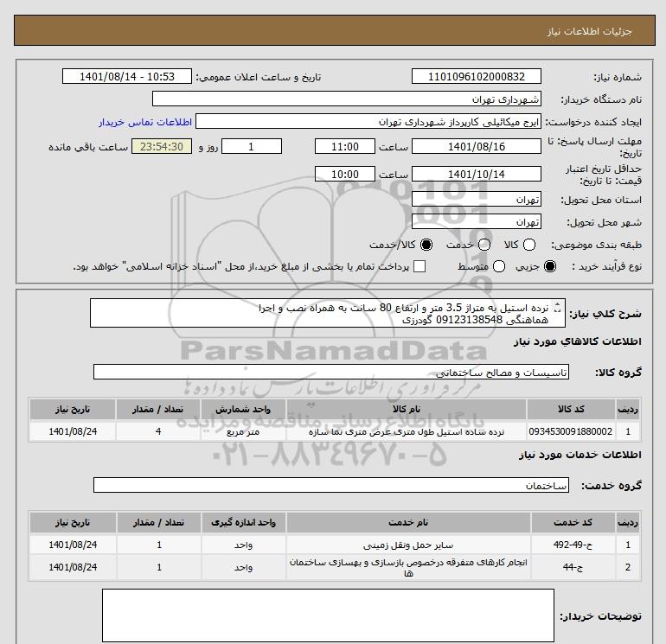Click the نام خدمت column header
Image resolution: width=666 pixels, height=644 pixels.
point(408,523)
